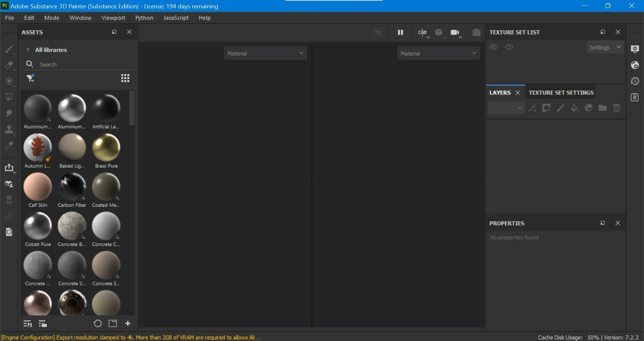
Task: Open the Help menu
Action: point(205,18)
